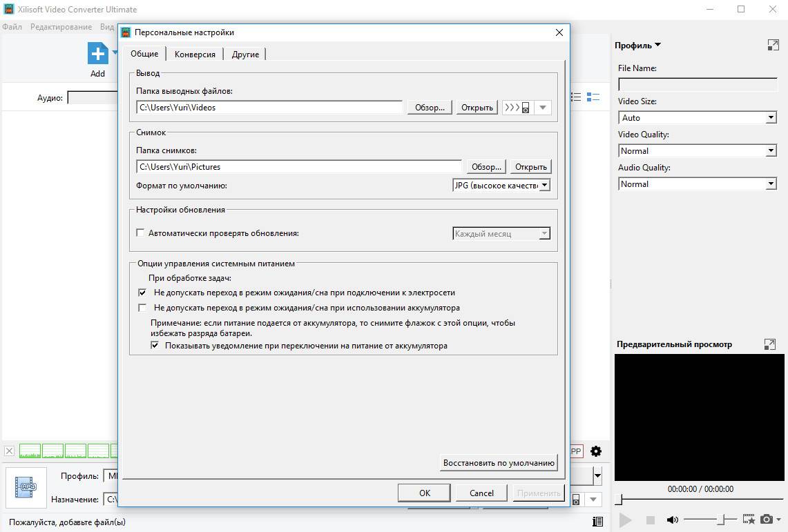Click the snapshot folder path field
Image resolution: width=788 pixels, height=532 pixels.
tap(299, 166)
